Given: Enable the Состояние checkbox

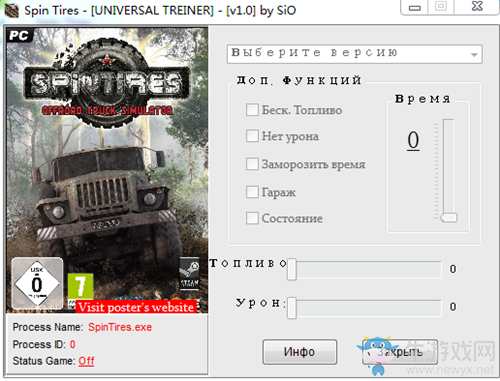Looking at the screenshot, I should [252, 218].
